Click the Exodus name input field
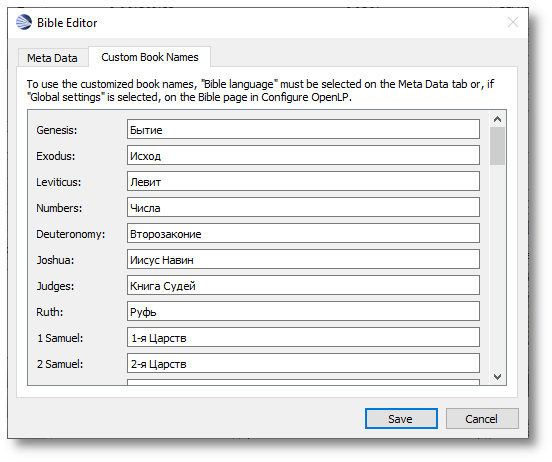The height and width of the screenshot is (462, 552). [x=303, y=155]
